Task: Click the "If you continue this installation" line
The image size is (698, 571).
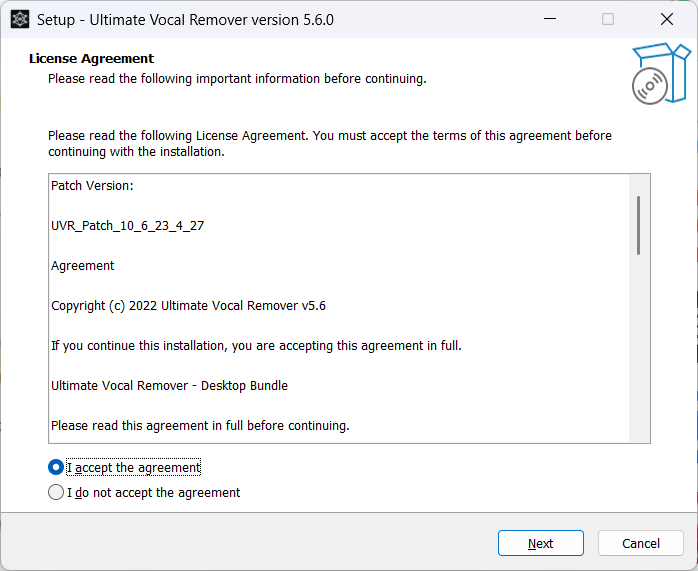Action: (x=256, y=346)
